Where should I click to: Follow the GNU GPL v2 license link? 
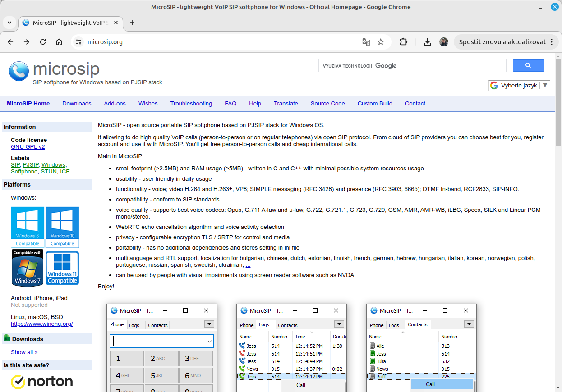tap(28, 147)
